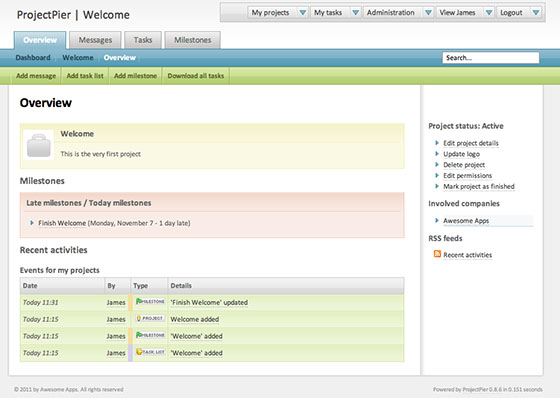Viewport: 560px width, 398px height.
Task: Click milestone flag icon in third activity row
Action: coord(139,335)
